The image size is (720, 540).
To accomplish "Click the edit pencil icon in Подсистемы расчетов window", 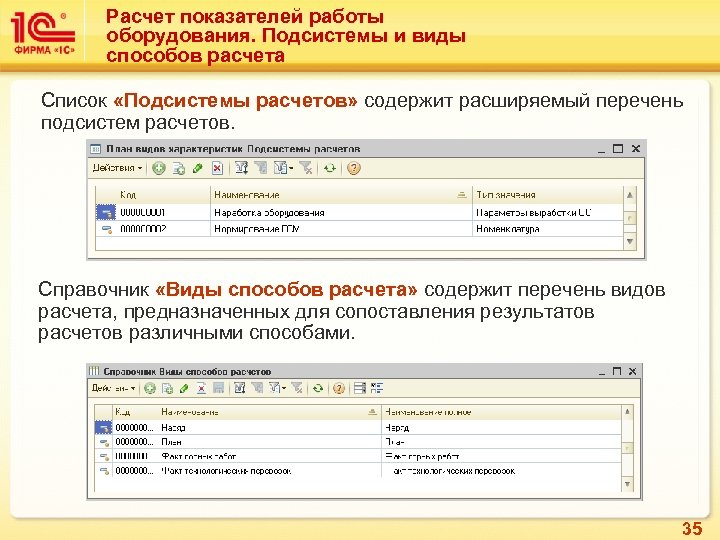I will point(198,169).
